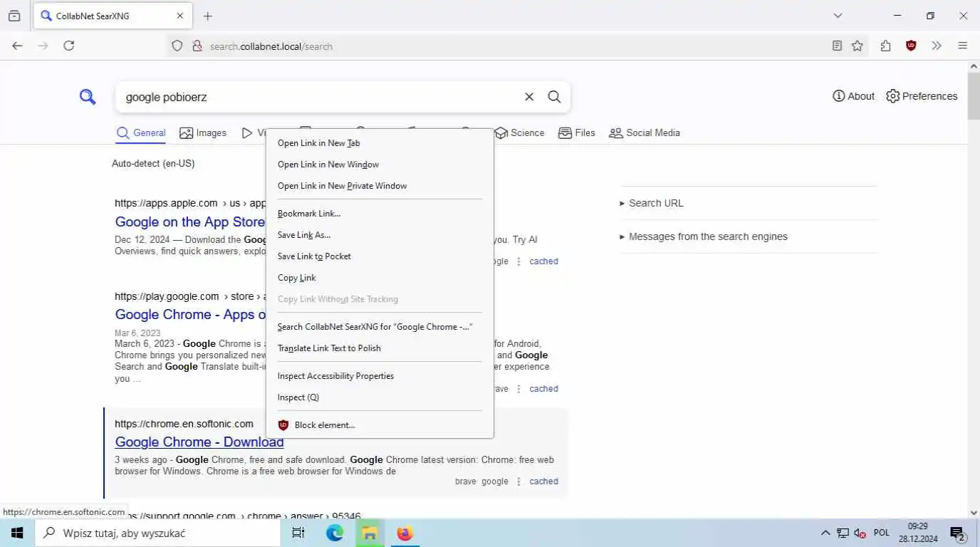Open the list all tabs dropdown arrow
Image resolution: width=980 pixels, height=547 pixels.
pyautogui.click(x=838, y=16)
